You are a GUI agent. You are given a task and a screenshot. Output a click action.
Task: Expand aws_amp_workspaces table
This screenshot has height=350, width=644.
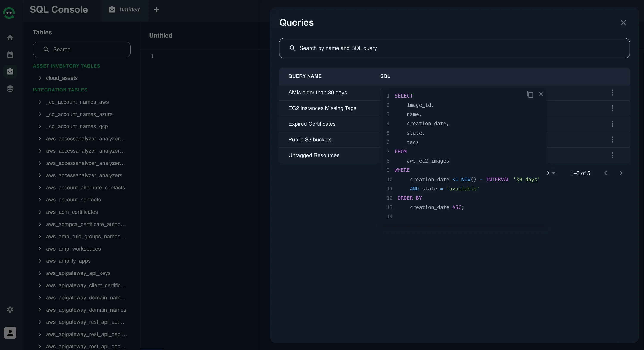click(40, 249)
